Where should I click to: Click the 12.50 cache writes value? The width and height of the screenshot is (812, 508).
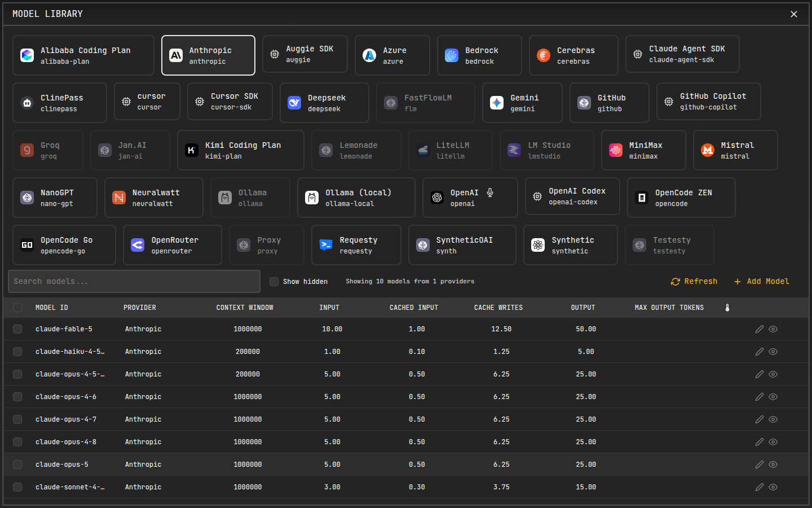point(501,329)
